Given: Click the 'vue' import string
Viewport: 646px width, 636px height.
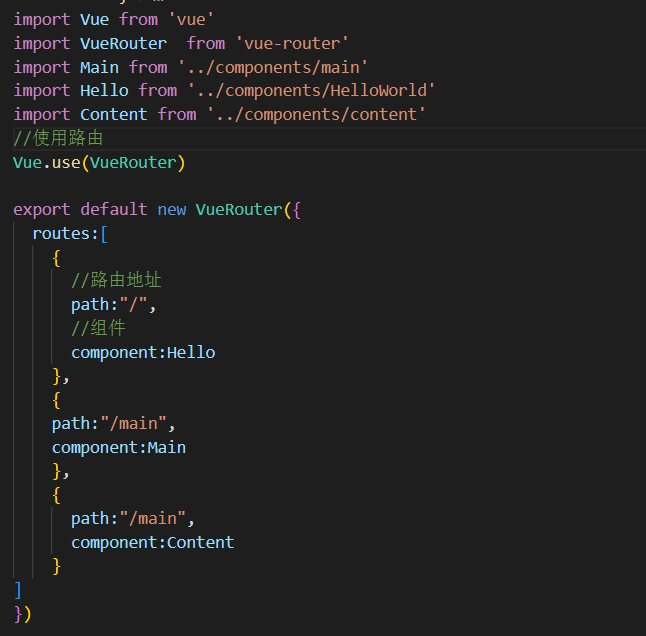Looking at the screenshot, I should tap(191, 19).
